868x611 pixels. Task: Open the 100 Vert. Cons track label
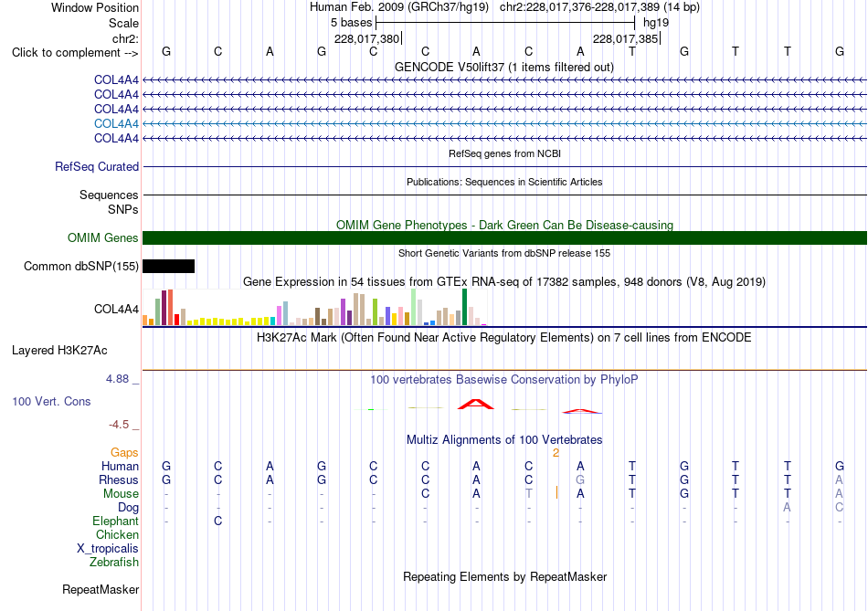51,401
